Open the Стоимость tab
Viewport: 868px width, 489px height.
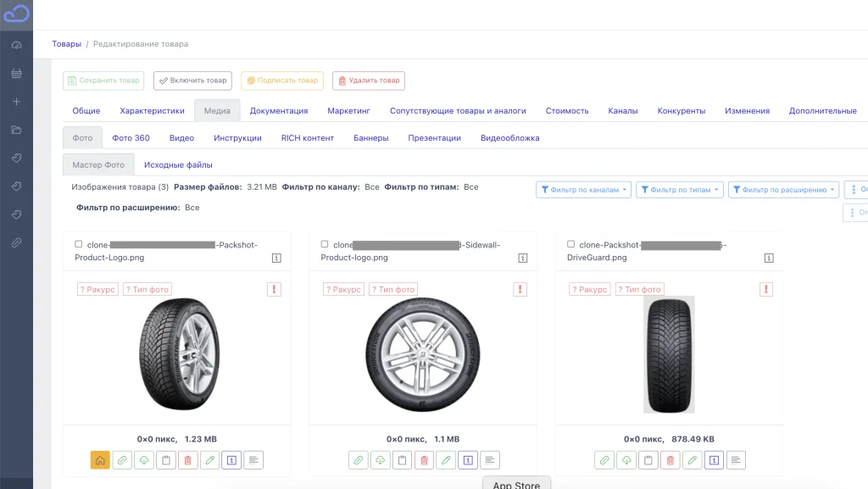pos(567,111)
